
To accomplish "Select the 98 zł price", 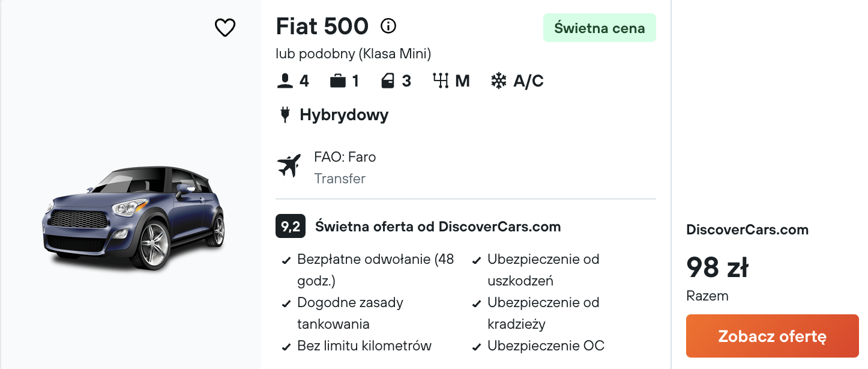I will pos(717,267).
